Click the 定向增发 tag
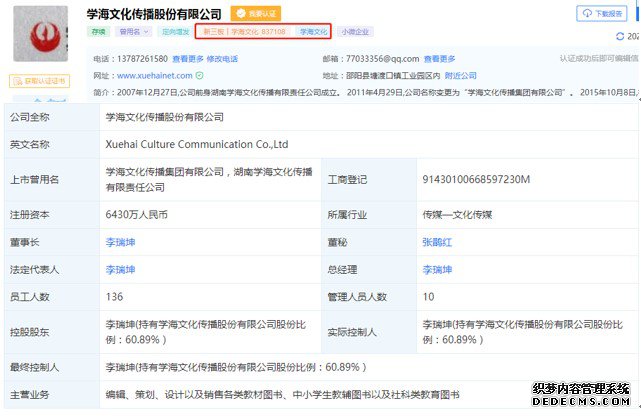This screenshot has width=641, height=416. pyautogui.click(x=175, y=31)
